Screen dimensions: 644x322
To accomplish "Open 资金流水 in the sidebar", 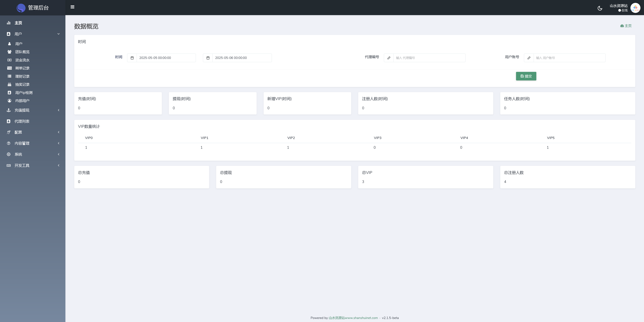I will point(22,60).
